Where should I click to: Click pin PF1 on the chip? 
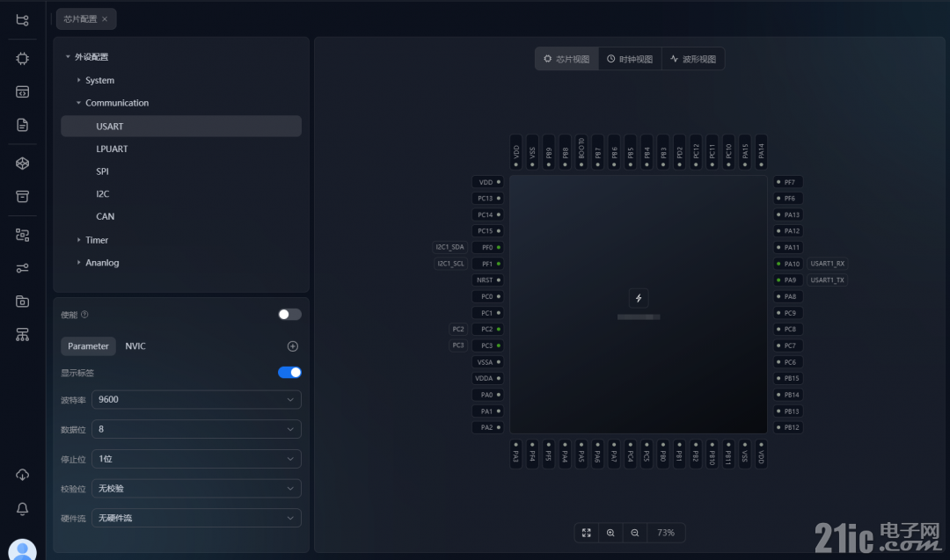click(488, 264)
